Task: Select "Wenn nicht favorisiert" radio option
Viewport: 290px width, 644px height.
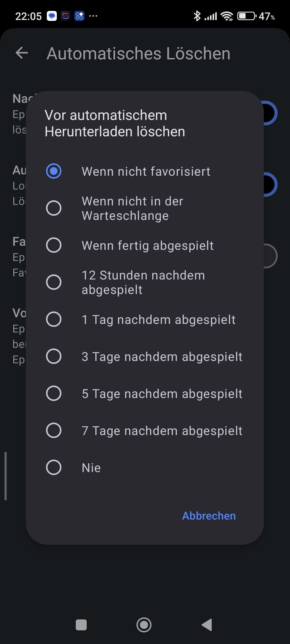Action: tap(54, 171)
